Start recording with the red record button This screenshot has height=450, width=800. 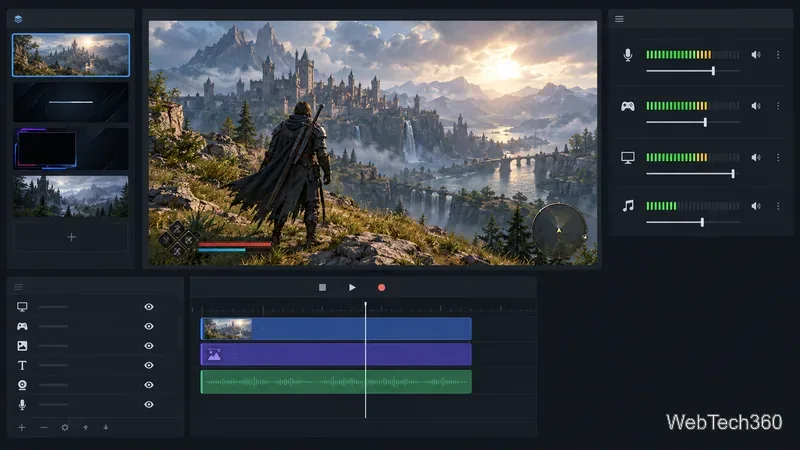tap(381, 288)
